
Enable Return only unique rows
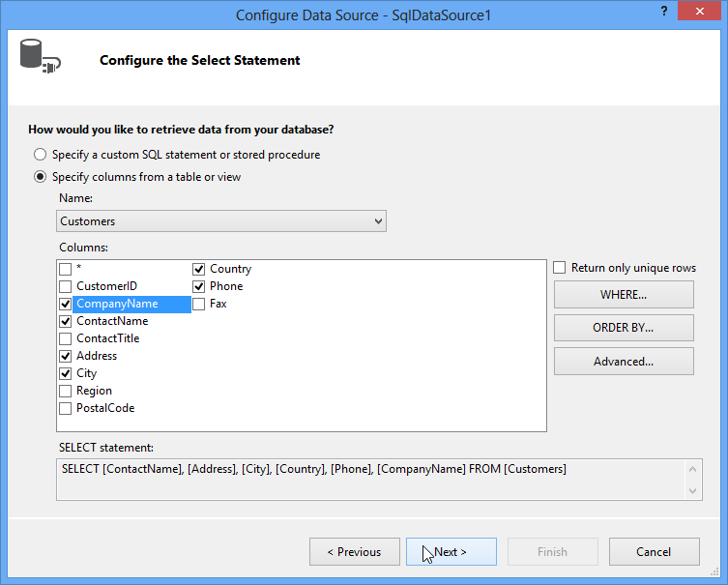[560, 268]
